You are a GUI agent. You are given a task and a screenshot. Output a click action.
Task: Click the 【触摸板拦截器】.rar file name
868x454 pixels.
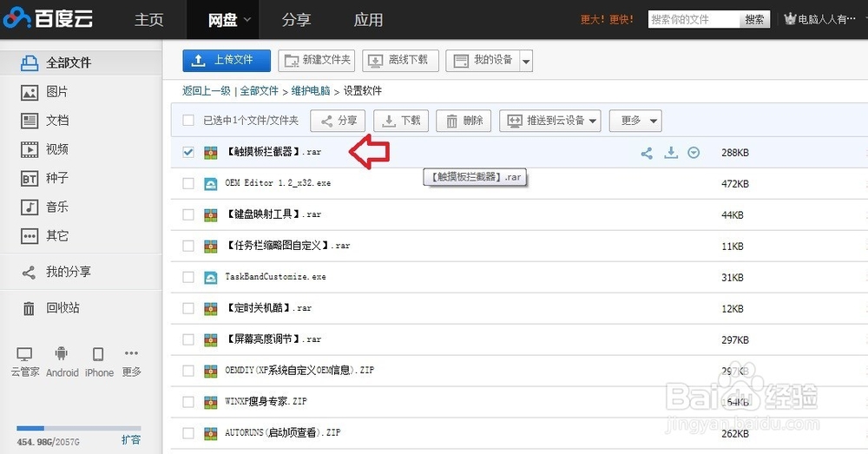point(273,152)
